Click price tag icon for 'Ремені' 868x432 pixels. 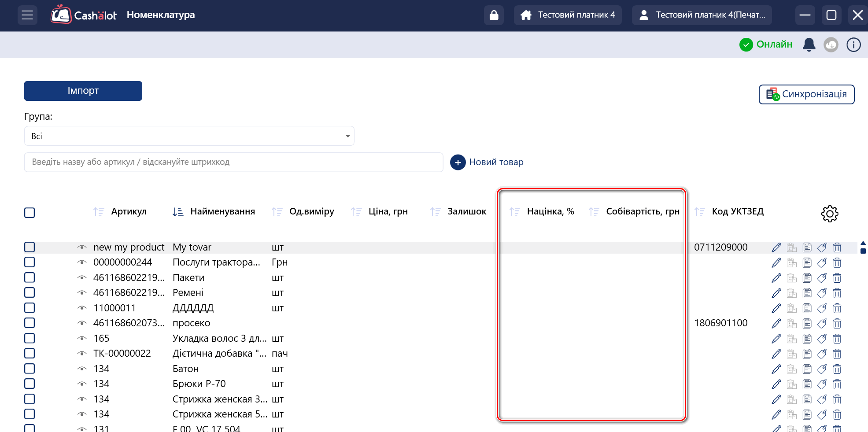coord(822,293)
